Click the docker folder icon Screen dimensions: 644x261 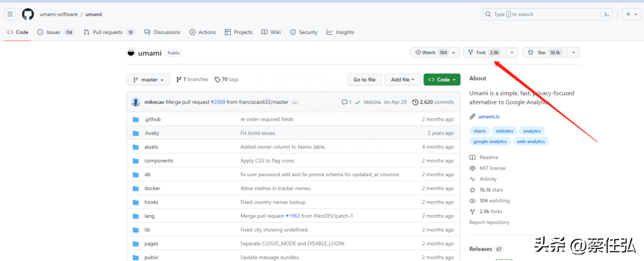click(x=136, y=189)
